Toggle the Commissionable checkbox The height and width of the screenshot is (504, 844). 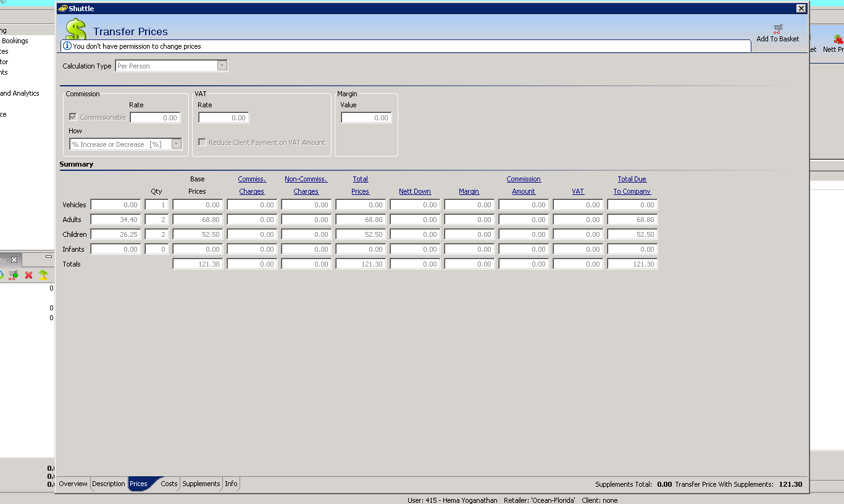coord(73,117)
